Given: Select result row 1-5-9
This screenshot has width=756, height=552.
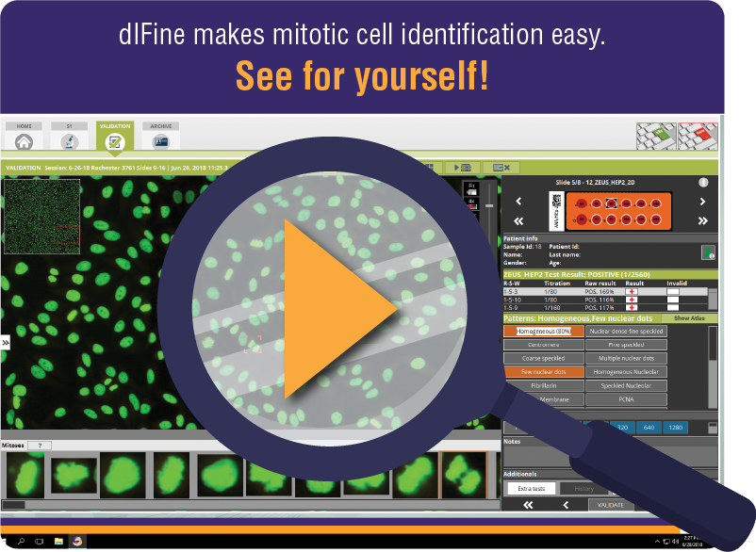Looking at the screenshot, I should click(605, 307).
